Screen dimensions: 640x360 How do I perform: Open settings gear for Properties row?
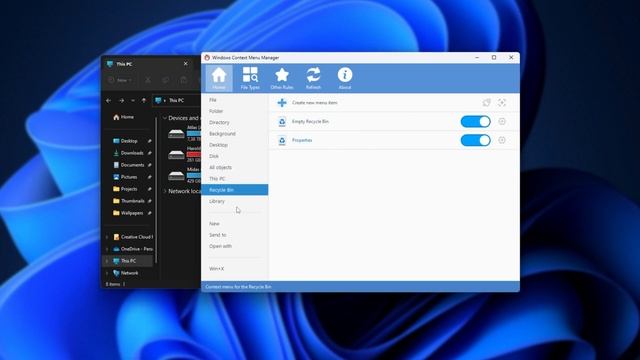coord(502,140)
